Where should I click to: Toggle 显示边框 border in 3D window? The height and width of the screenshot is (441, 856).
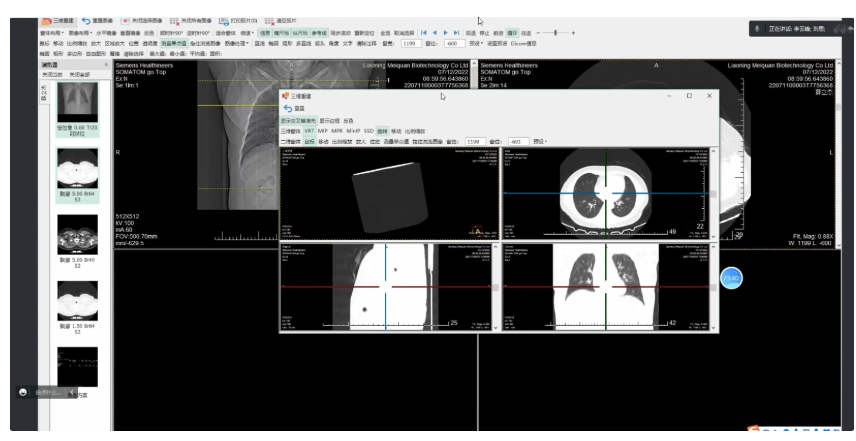(x=330, y=121)
